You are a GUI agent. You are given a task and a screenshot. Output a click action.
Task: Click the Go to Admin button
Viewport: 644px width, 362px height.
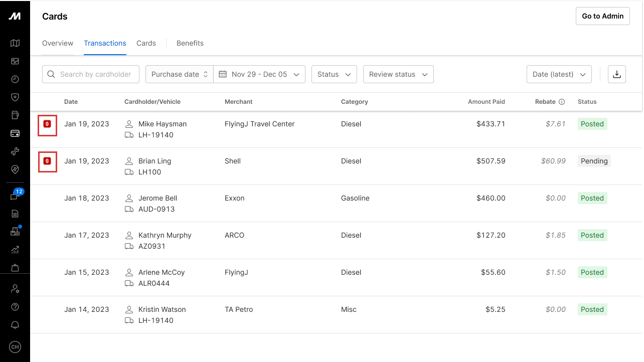point(602,16)
